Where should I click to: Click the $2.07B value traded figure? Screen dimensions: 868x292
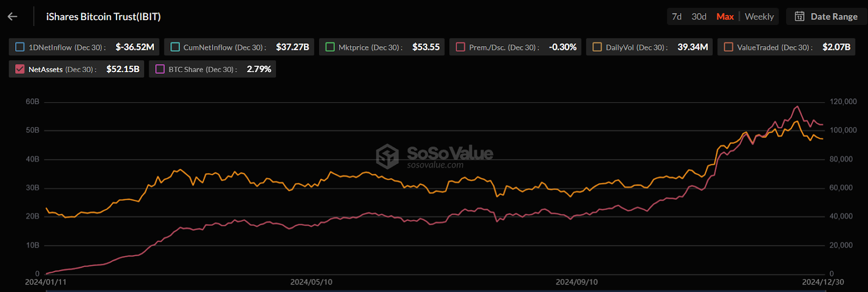837,47
